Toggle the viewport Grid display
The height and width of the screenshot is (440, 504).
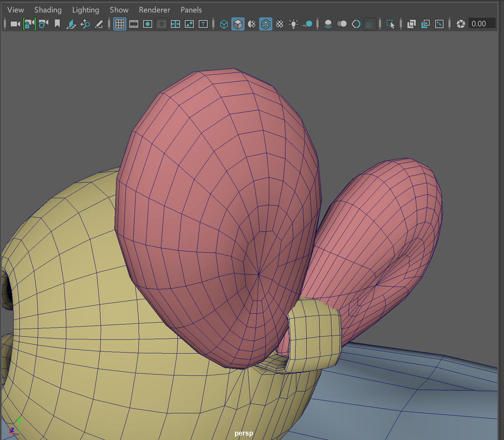(x=120, y=24)
